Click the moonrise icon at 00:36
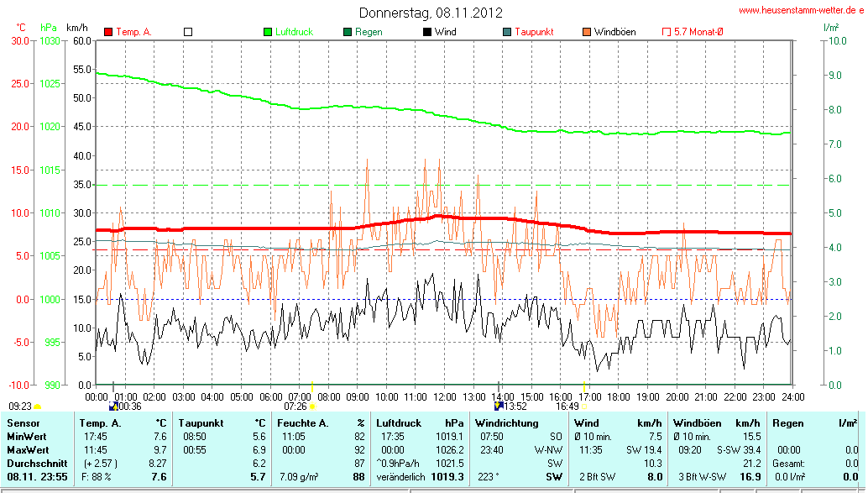The width and height of the screenshot is (868, 493). click(113, 406)
